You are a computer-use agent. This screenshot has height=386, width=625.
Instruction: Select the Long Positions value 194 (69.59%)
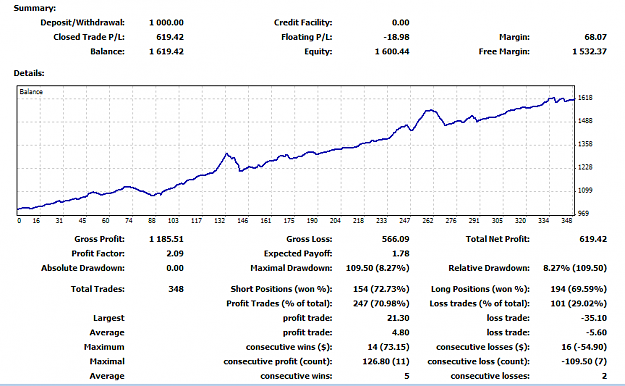pos(578,289)
